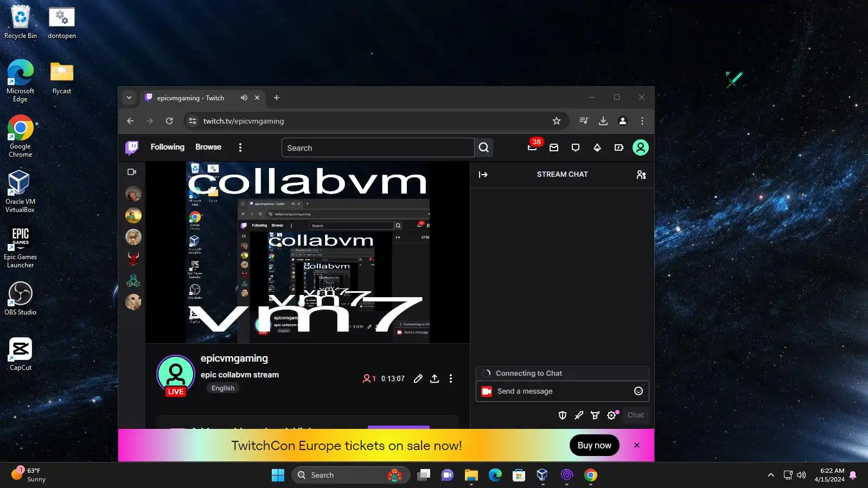This screenshot has width=868, height=488.
Task: Open the first followed channel avatar in the sidebar
Action: pos(133,194)
